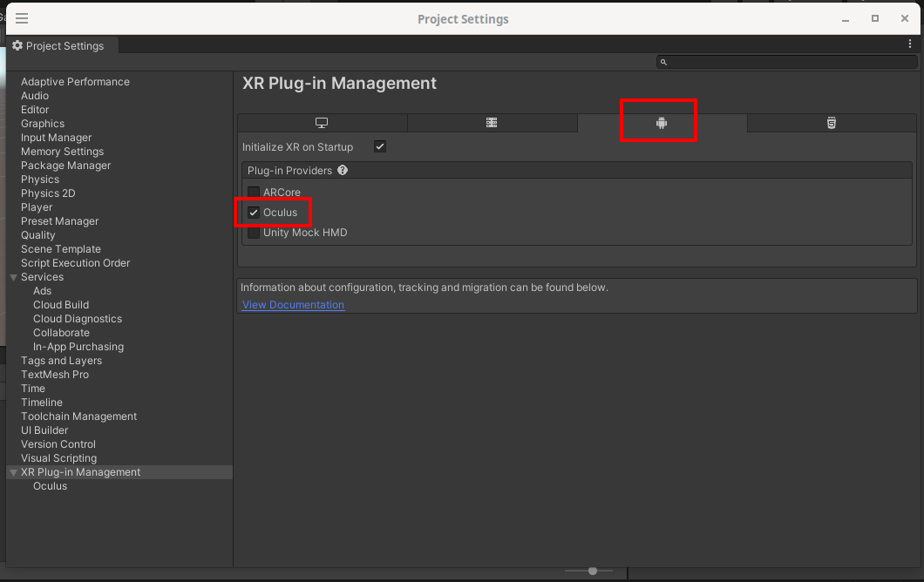Collapse the Services tree section
924x582 pixels.
(x=13, y=277)
